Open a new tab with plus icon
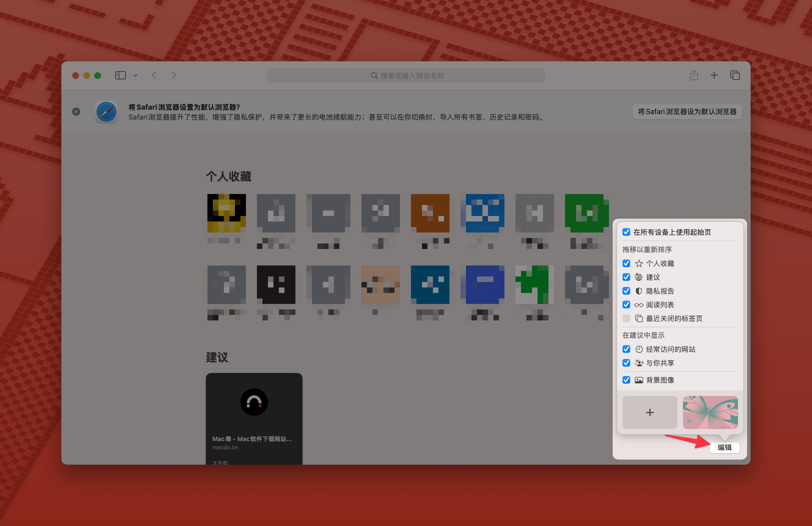This screenshot has height=526, width=812. click(x=714, y=75)
